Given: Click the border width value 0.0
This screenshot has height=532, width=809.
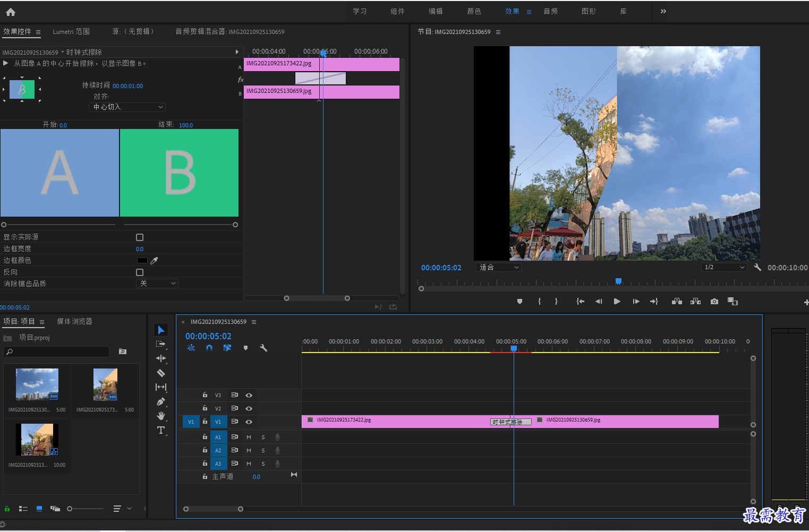Looking at the screenshot, I should coord(140,249).
